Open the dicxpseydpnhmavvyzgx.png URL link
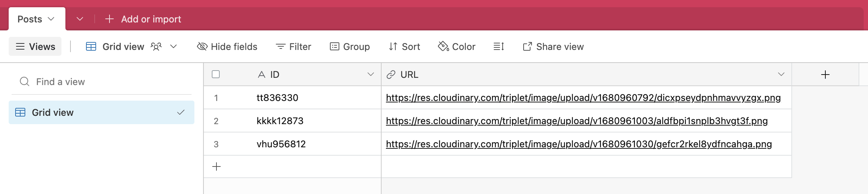The image size is (868, 194). [583, 98]
